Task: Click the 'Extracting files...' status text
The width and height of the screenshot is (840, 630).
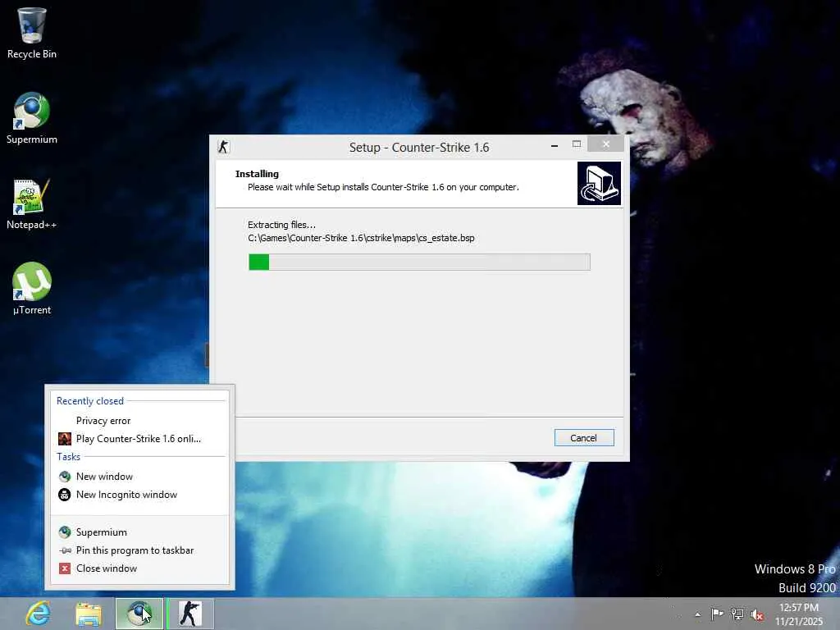Action: pyautogui.click(x=282, y=225)
